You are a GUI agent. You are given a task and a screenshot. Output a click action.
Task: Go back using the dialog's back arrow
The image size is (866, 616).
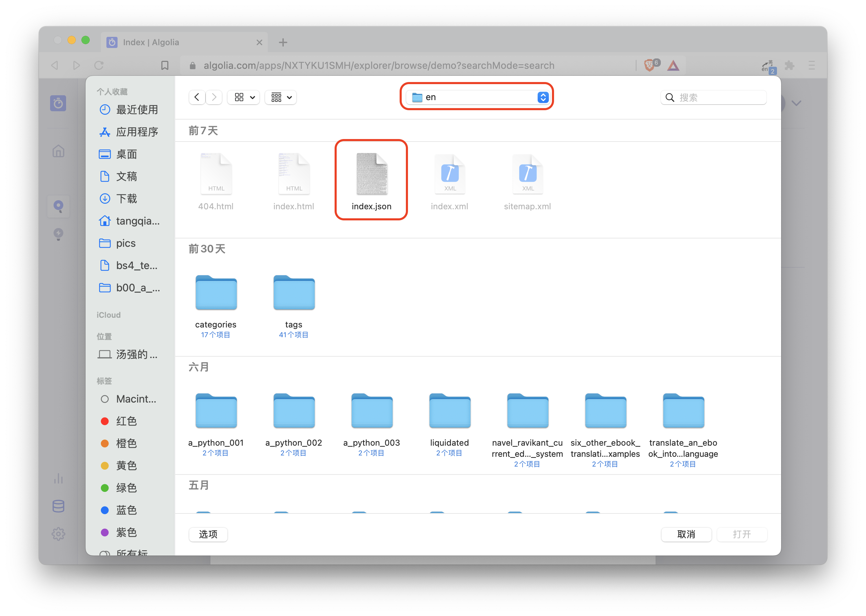point(197,97)
